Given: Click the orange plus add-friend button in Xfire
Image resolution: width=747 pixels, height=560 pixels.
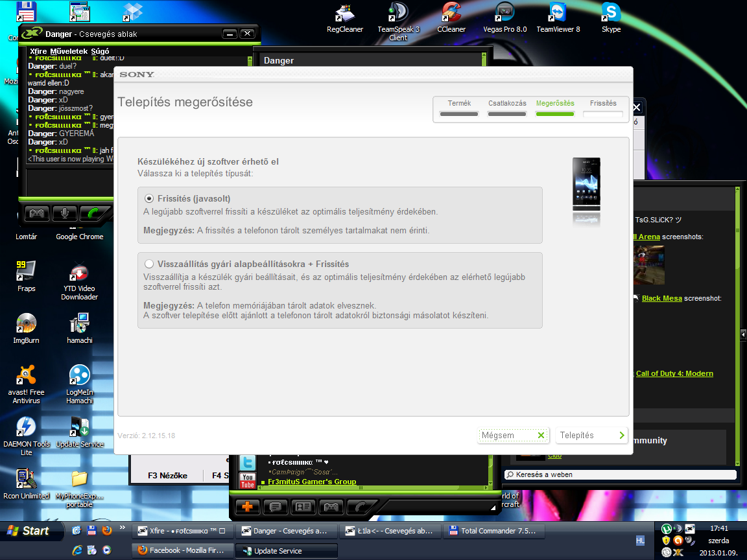Looking at the screenshot, I should coord(247,507).
